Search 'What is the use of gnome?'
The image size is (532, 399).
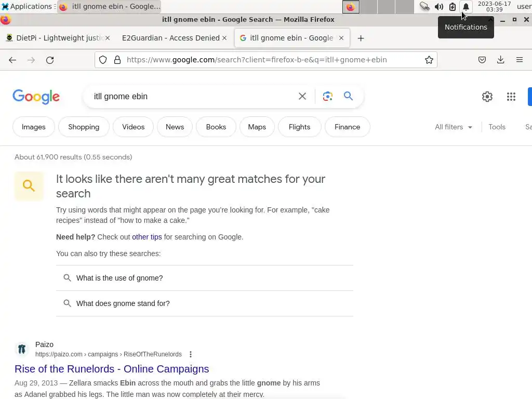pos(205,278)
